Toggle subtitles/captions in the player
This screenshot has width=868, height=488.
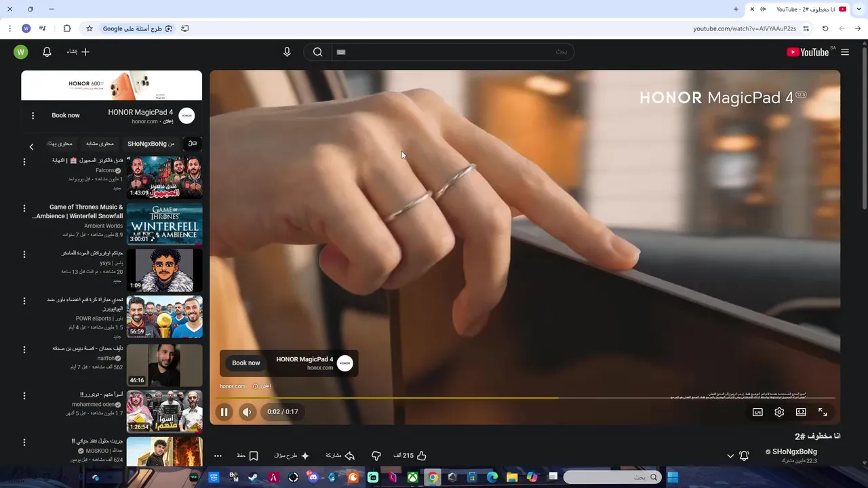point(757,412)
